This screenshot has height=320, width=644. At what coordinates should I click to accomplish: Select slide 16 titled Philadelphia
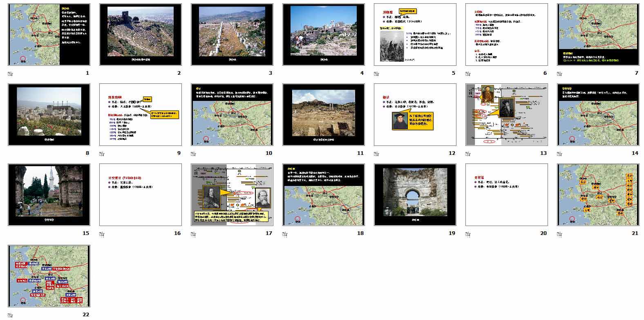point(140,195)
